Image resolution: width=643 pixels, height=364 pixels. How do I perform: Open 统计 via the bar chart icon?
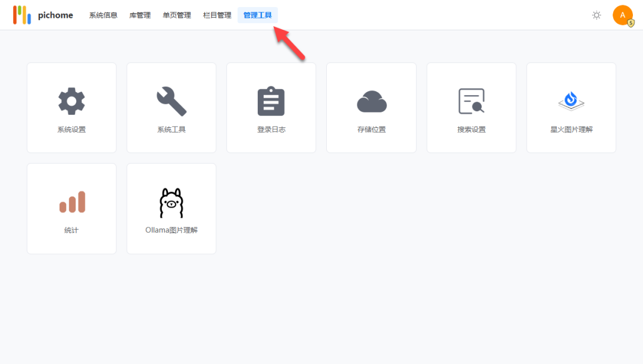71,201
